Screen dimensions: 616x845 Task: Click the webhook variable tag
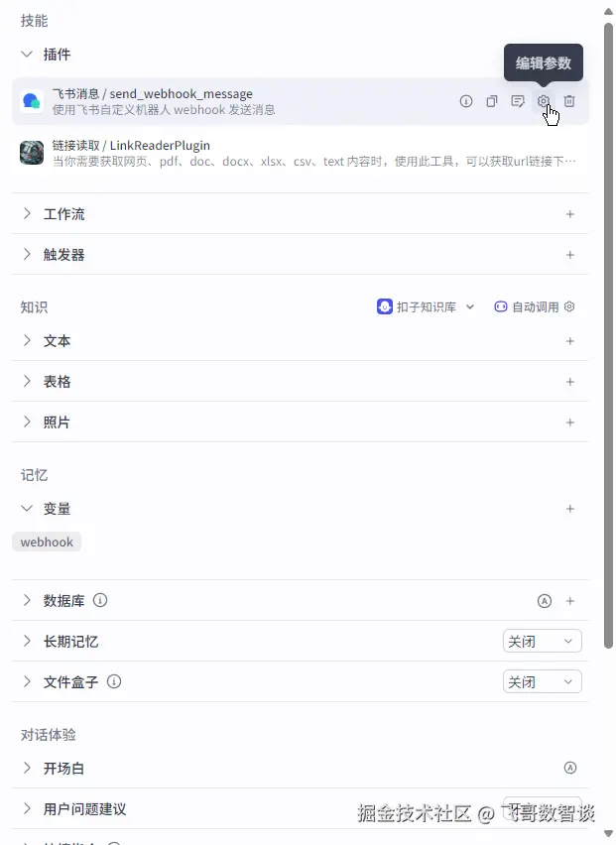click(x=47, y=542)
